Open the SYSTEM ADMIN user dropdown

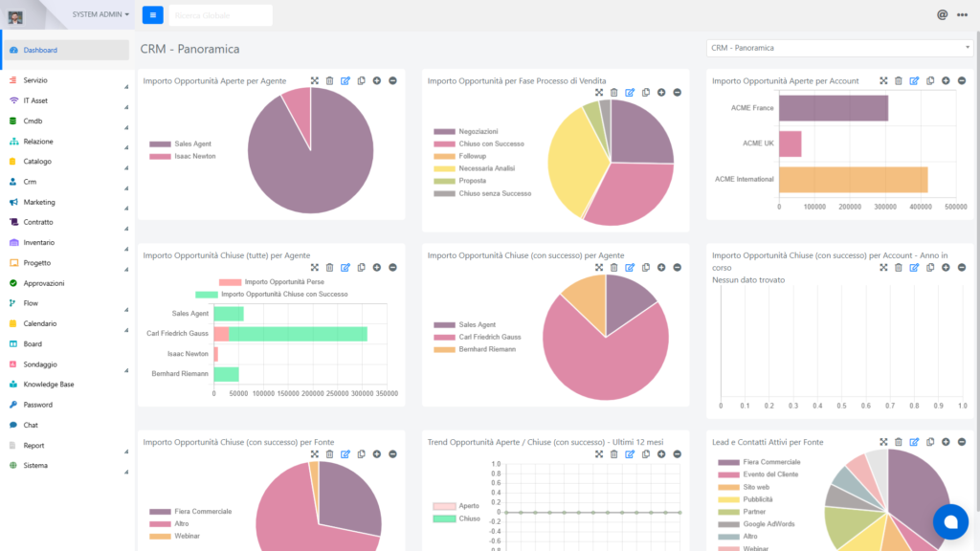click(x=100, y=14)
